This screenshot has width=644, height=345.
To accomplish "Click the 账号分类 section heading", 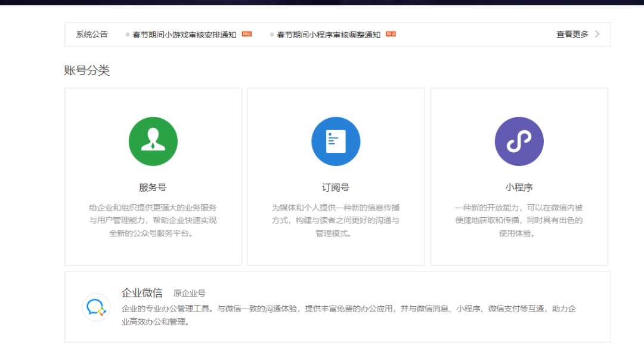I will pos(86,70).
